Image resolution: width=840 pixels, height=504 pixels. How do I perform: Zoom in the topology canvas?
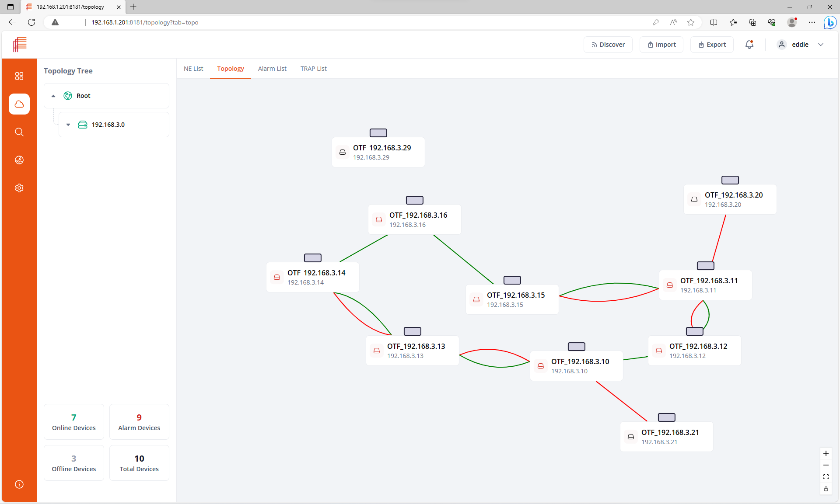(826, 453)
